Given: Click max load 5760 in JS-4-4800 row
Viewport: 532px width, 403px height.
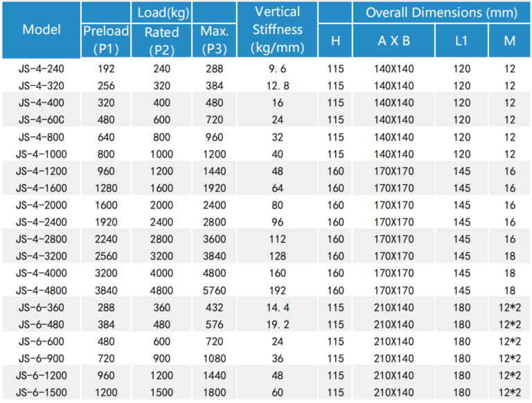Looking at the screenshot, I should coord(215,290).
